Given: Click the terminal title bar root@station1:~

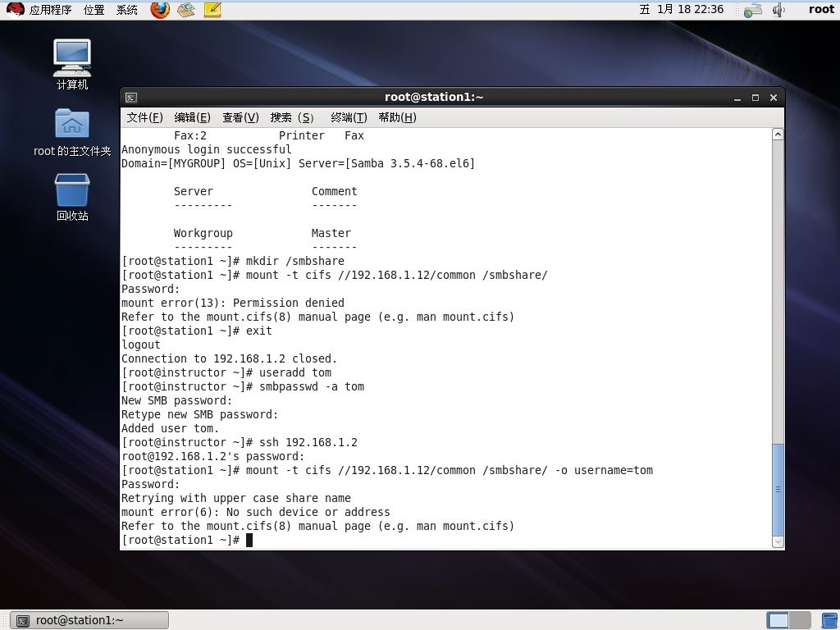Looking at the screenshot, I should (x=434, y=97).
